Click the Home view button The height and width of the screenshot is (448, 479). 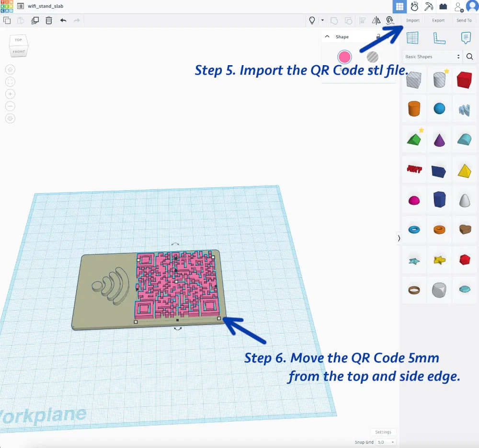10,69
